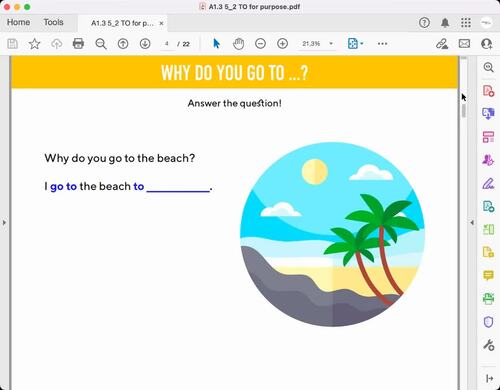
Task: Click the beach illustration on the page
Action: tap(332, 234)
